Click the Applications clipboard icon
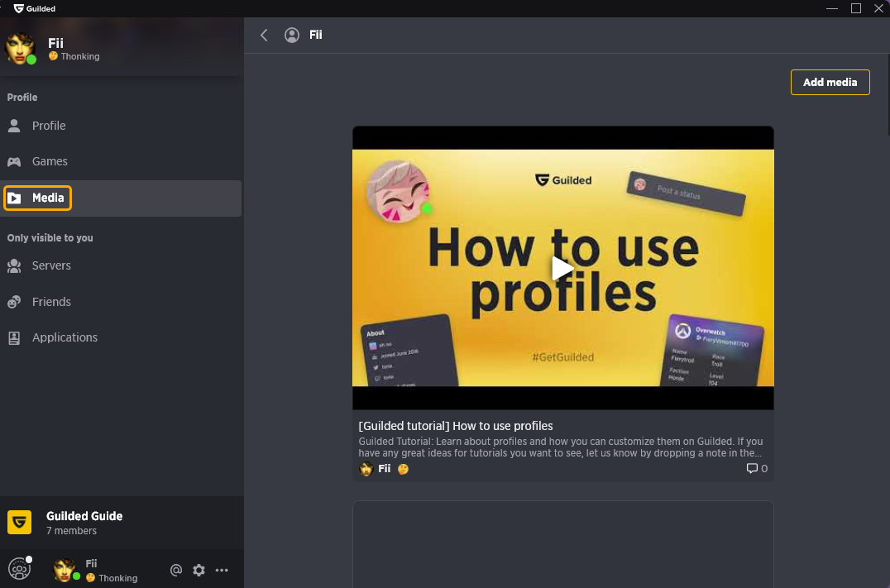 pyautogui.click(x=14, y=338)
